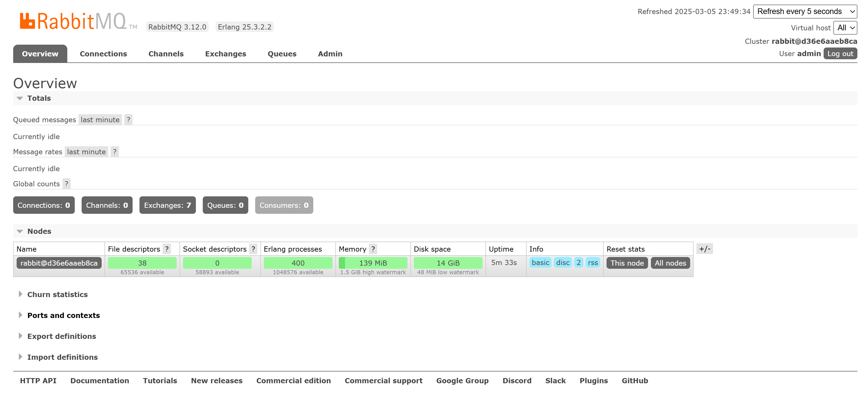The image size is (868, 409).
Task: Open the Slack link
Action: (x=555, y=381)
